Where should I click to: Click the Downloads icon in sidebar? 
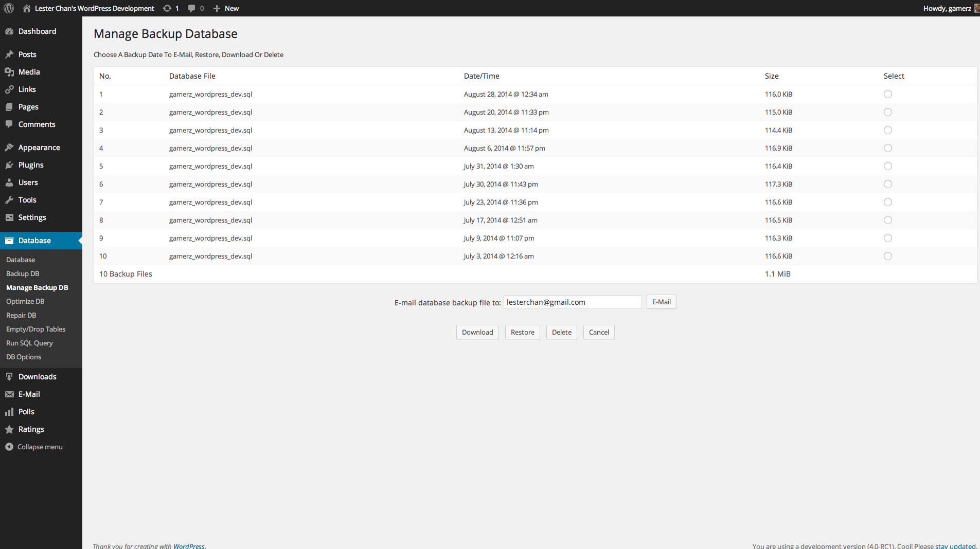tap(9, 377)
